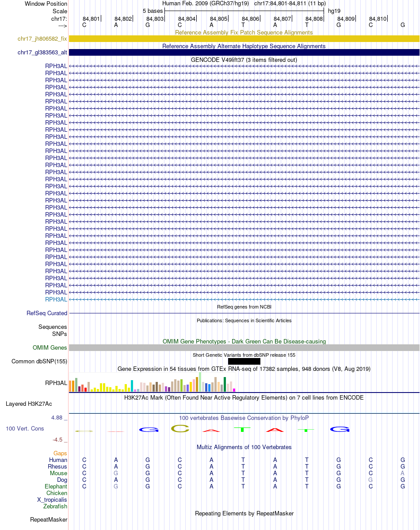Screen dimensions: 420x530
Task: Click the green T logo under 84,806
Action: click(x=242, y=430)
